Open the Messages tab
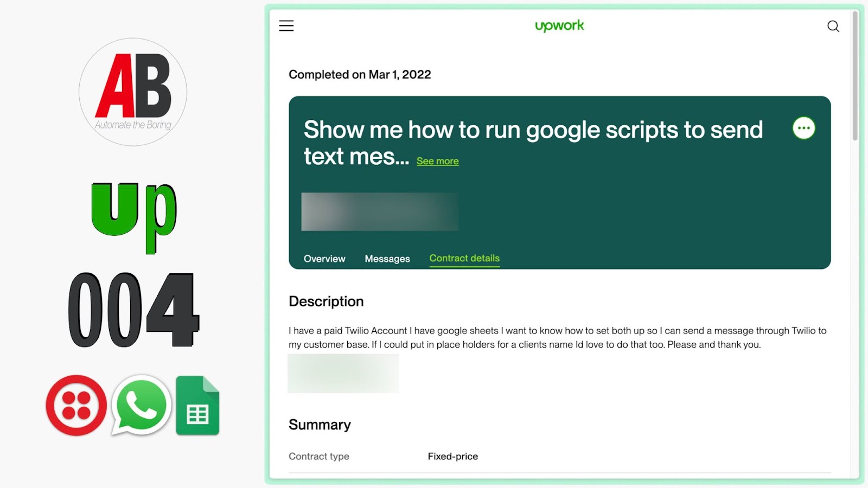 (x=387, y=259)
